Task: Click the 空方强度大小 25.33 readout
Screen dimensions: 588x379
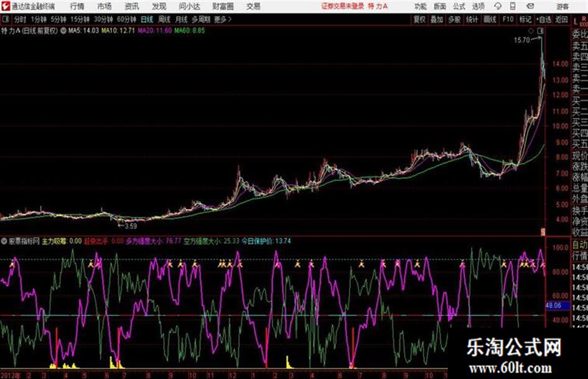Action: 212,241
